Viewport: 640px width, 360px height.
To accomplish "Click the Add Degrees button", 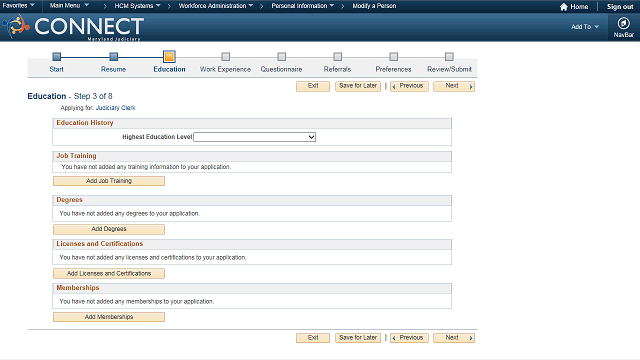I will pos(109,229).
